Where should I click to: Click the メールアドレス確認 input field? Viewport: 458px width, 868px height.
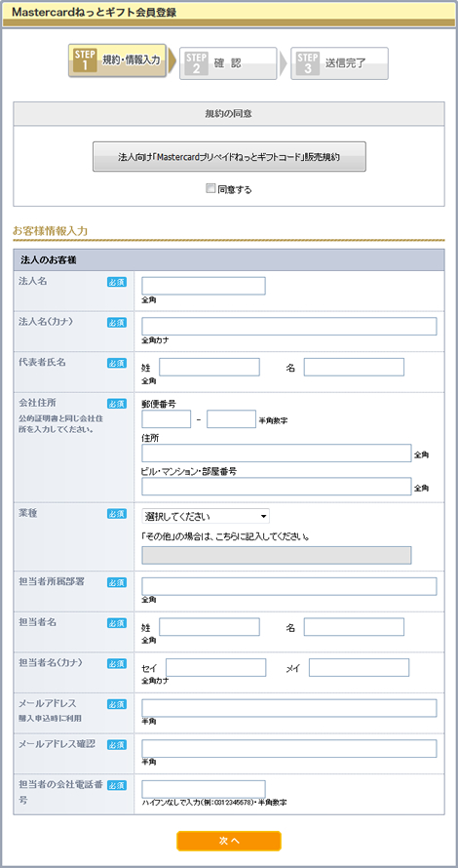289,748
